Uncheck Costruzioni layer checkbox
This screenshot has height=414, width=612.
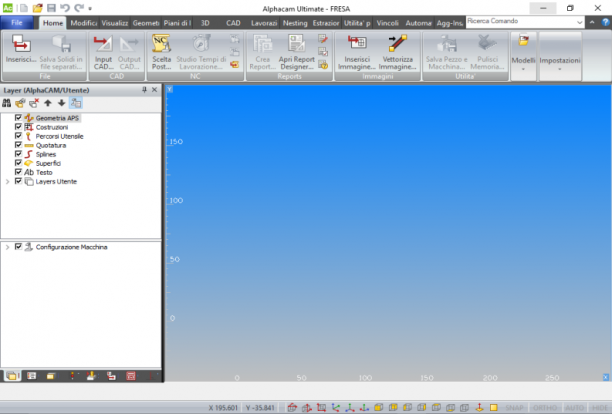[x=18, y=127]
